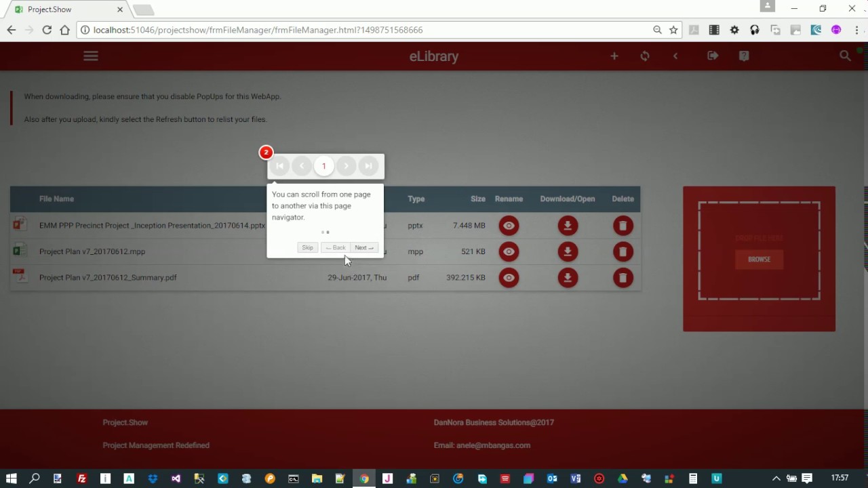Viewport: 868px width, 488px height.
Task: Click the PowerPoint file type icon
Action: pyautogui.click(x=20, y=224)
